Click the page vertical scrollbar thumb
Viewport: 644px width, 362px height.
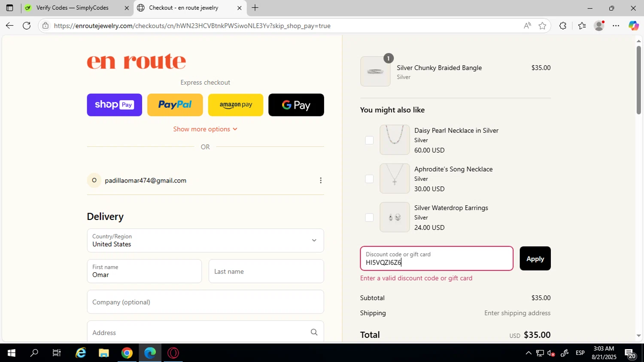[638, 79]
